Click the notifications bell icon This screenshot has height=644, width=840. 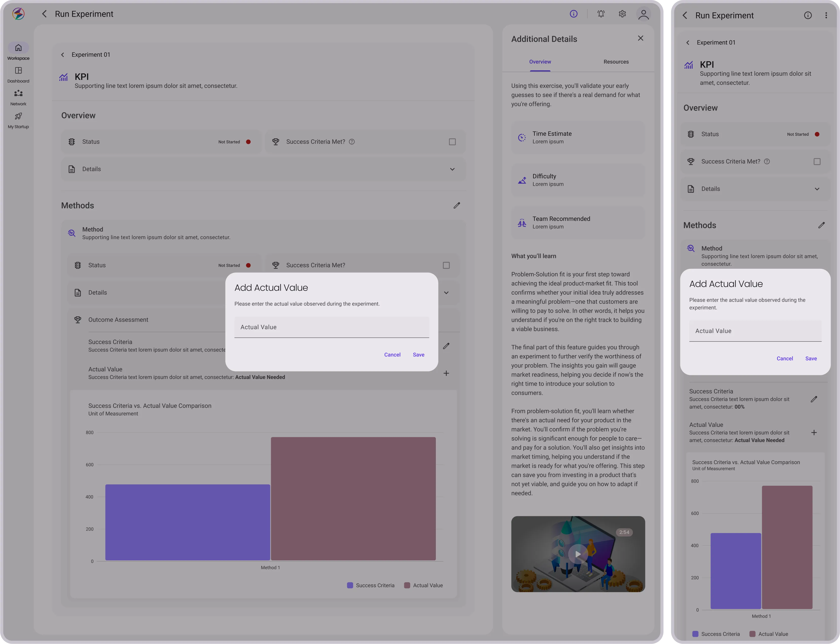click(601, 14)
